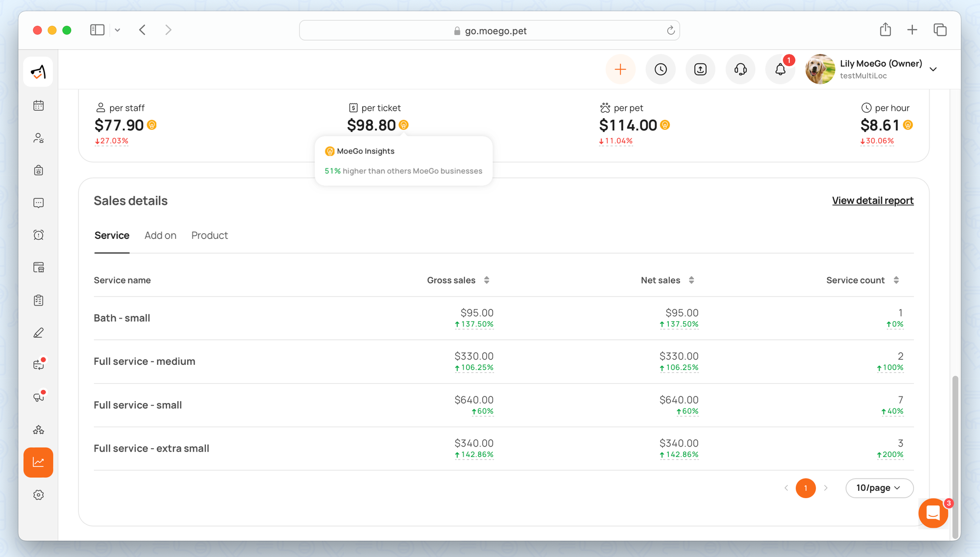This screenshot has width=980, height=557.
Task: Open the clock history icon in header
Action: 661,70
